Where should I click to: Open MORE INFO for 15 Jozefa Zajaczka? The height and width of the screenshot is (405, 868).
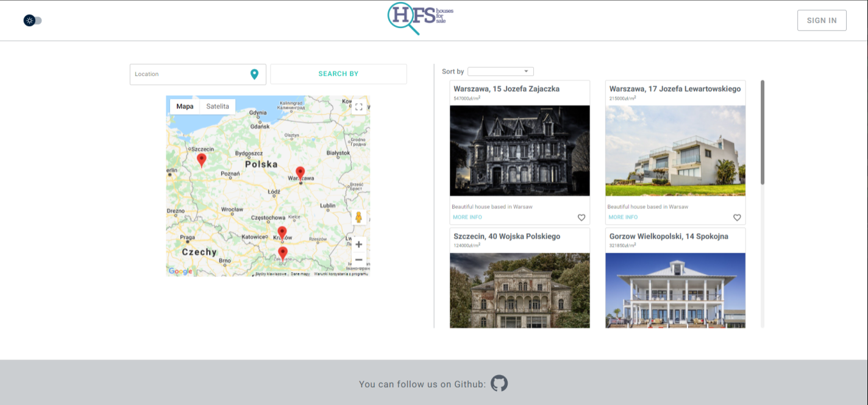468,217
